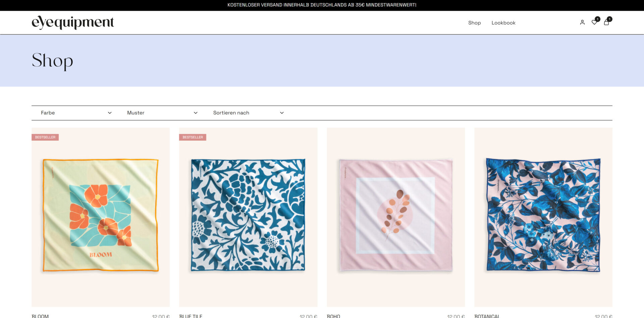This screenshot has height=318, width=644.
Task: Navigate to the Shop menu item
Action: 474,22
